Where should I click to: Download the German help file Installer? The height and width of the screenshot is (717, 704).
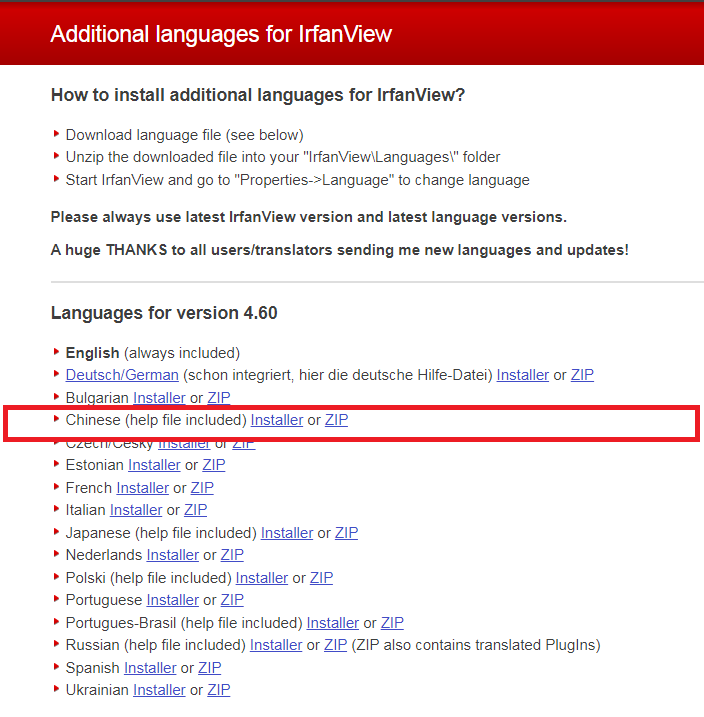click(x=523, y=375)
